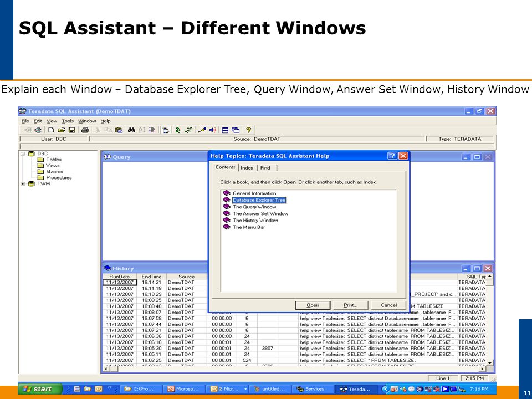Click the Cut scissors icon
This screenshot has width=532, height=399.
pos(98,130)
